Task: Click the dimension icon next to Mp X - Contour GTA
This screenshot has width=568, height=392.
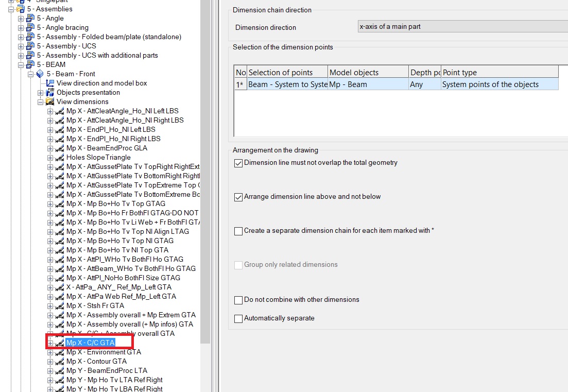Action: (x=61, y=361)
